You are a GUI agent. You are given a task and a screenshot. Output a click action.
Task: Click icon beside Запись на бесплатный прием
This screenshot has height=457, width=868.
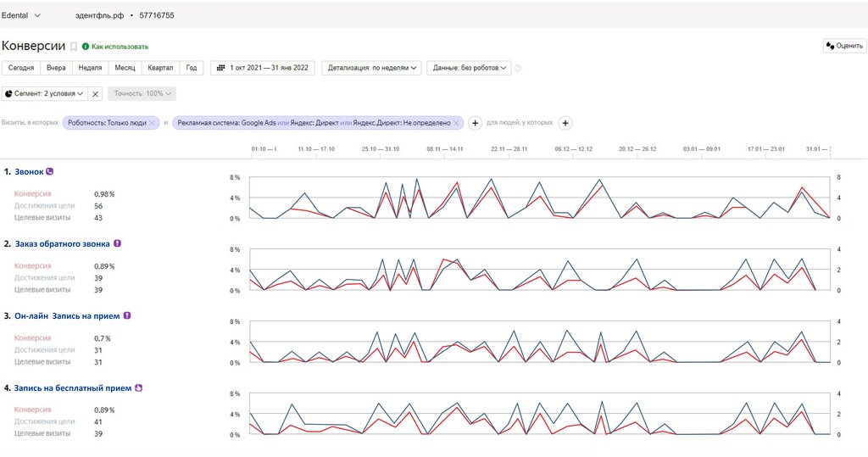pyautogui.click(x=138, y=387)
